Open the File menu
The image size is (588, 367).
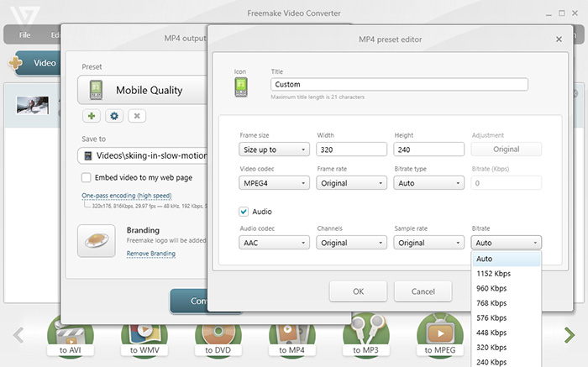[x=24, y=35]
